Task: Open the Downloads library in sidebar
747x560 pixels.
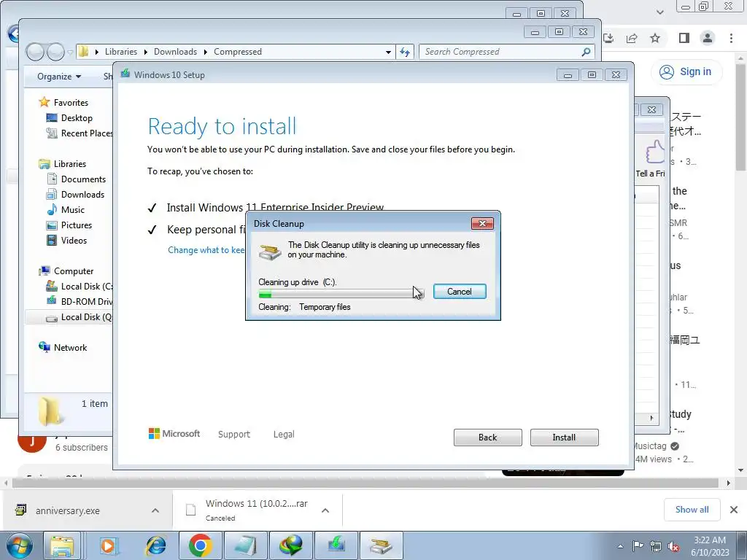Action: pyautogui.click(x=82, y=194)
